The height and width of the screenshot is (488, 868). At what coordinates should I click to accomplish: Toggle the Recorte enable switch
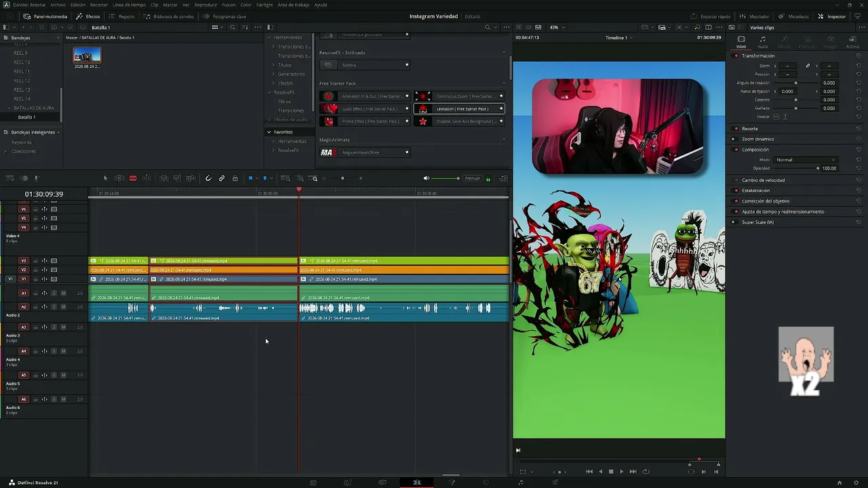click(736, 128)
